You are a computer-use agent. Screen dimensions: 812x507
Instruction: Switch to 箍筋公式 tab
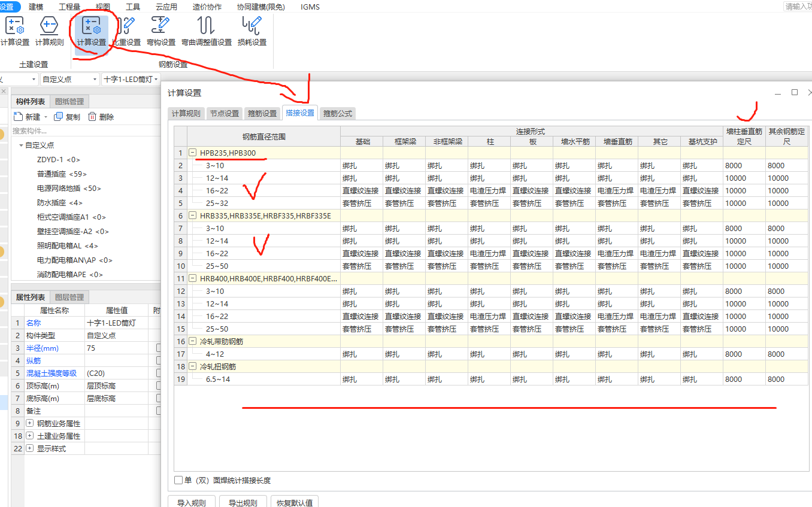(x=338, y=113)
